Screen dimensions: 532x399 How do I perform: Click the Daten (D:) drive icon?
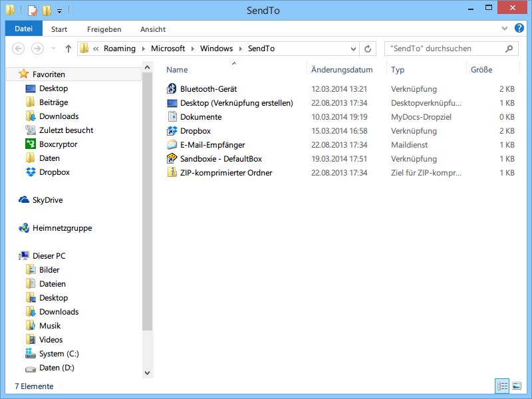click(x=30, y=368)
